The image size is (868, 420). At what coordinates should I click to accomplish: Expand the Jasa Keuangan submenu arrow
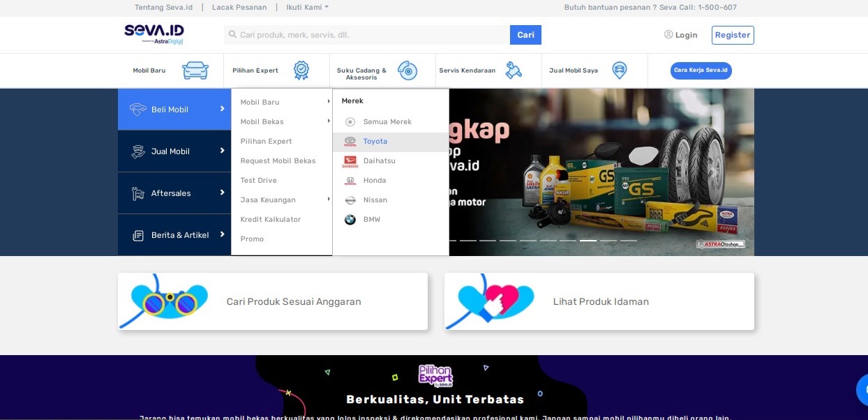328,200
